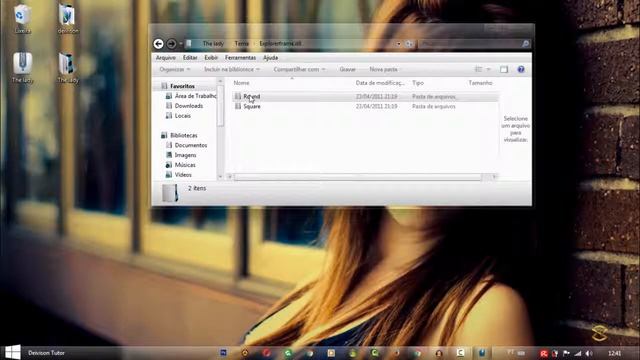The width and height of the screenshot is (640, 360).
Task: Open Imagens library
Action: coord(185,155)
